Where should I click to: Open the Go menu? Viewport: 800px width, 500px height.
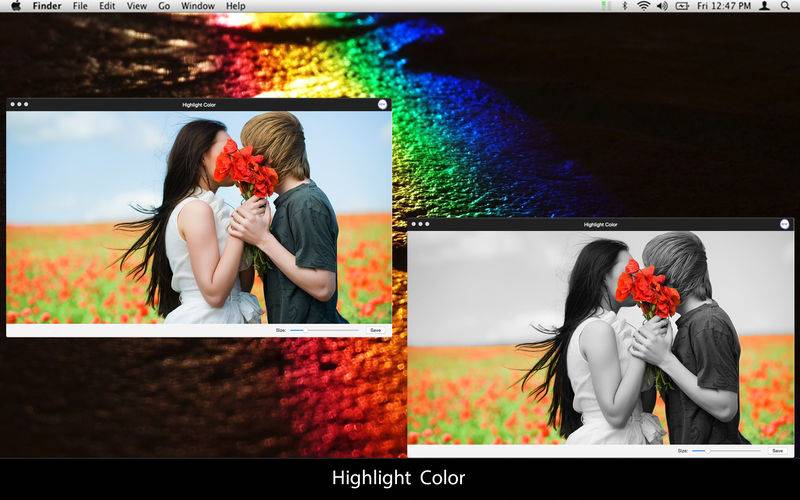point(164,6)
